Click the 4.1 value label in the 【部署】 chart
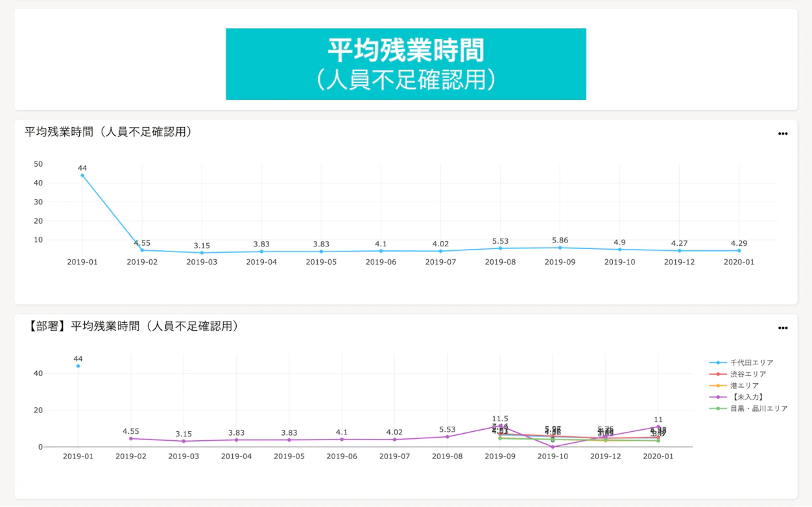Screen dimensions: 812x507 [x=342, y=432]
